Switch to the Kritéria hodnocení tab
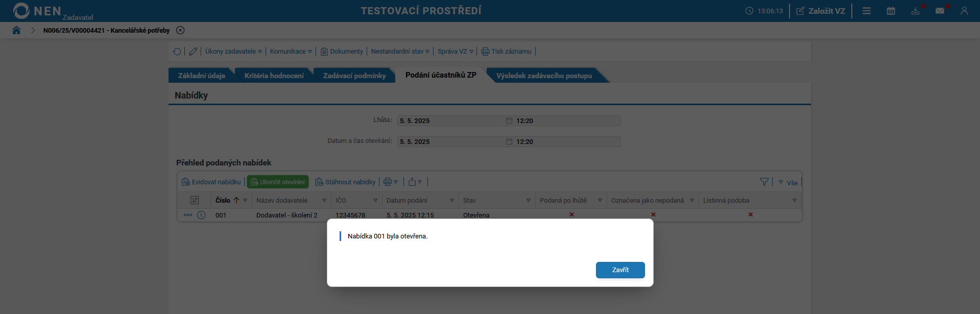980x314 pixels. [x=274, y=76]
